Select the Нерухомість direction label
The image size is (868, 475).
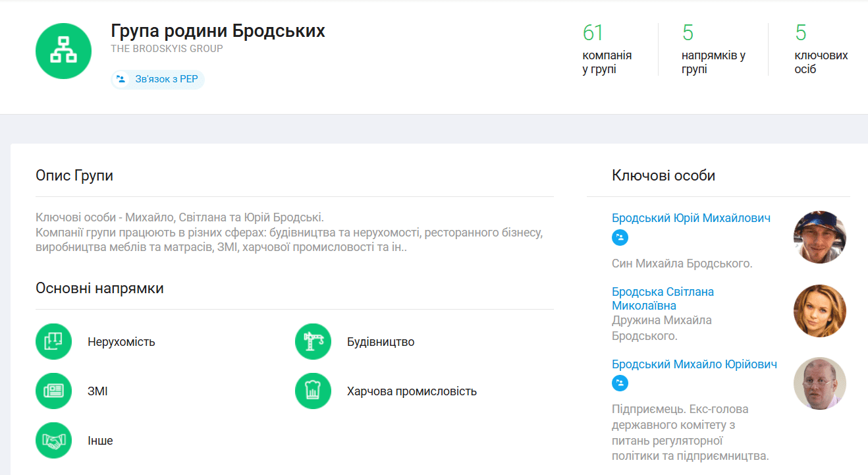(x=121, y=342)
